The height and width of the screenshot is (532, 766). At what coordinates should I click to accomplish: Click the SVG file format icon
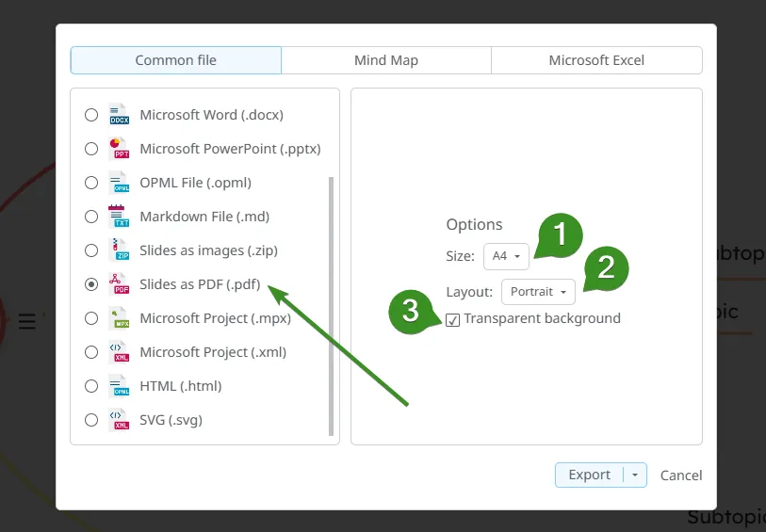pos(120,420)
